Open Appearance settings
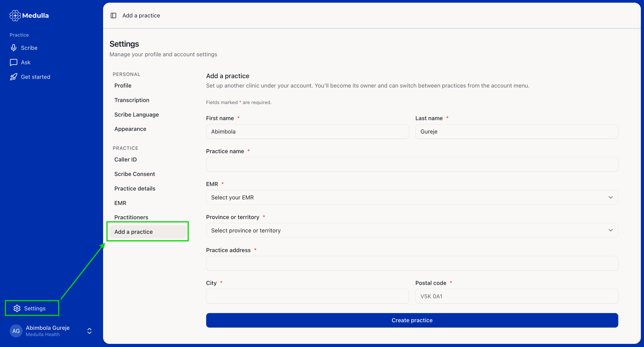Screen dimensions: 644x347 pos(130,129)
